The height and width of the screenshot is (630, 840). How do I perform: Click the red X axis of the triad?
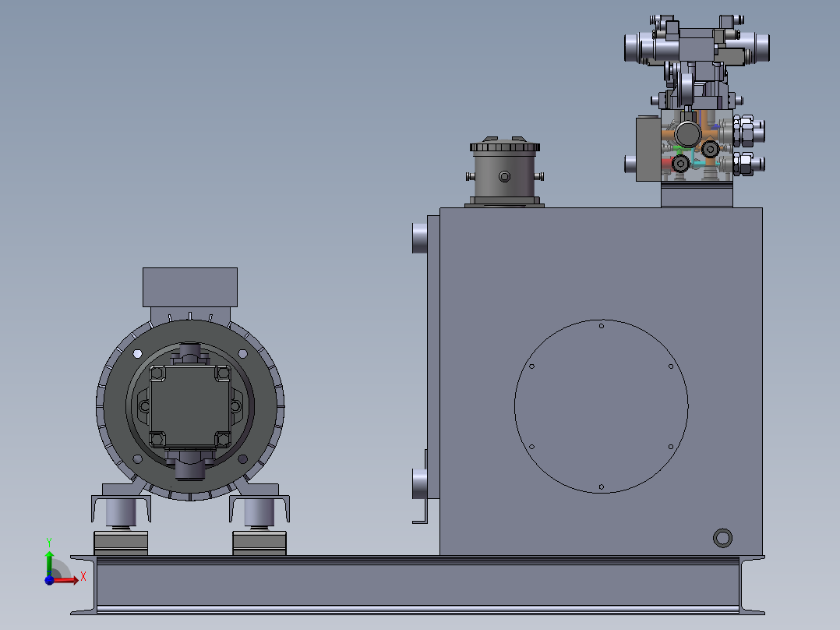pyautogui.click(x=66, y=580)
